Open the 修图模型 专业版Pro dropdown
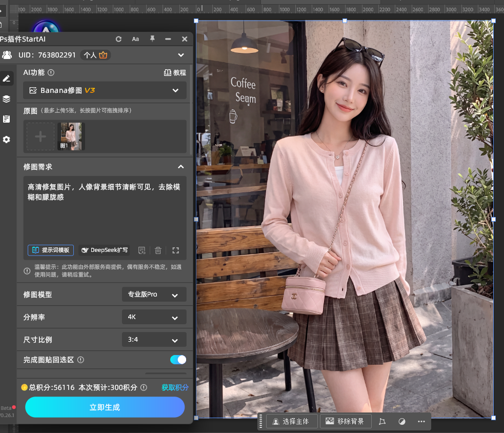 tap(154, 294)
